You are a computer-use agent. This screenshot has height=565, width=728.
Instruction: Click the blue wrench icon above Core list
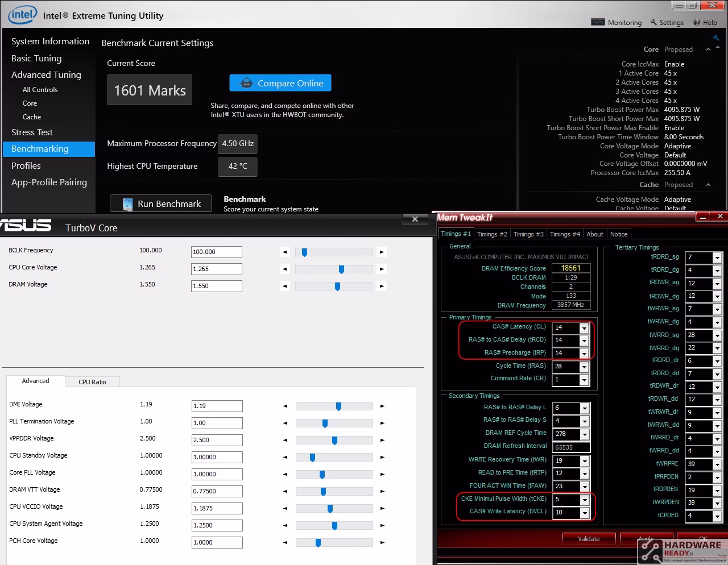pyautogui.click(x=716, y=38)
